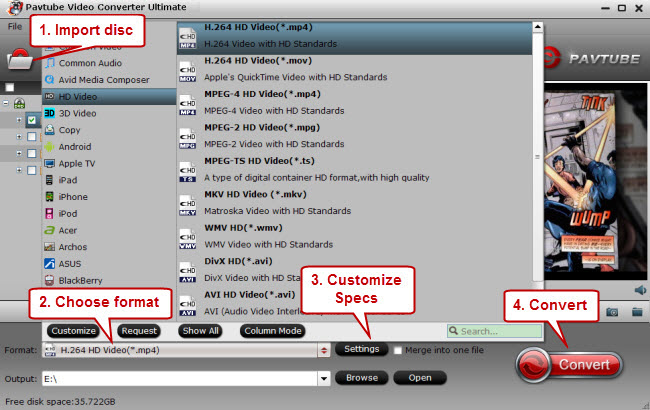The width and height of the screenshot is (650, 410).
Task: Click Open to view output folder
Action: coord(420,378)
